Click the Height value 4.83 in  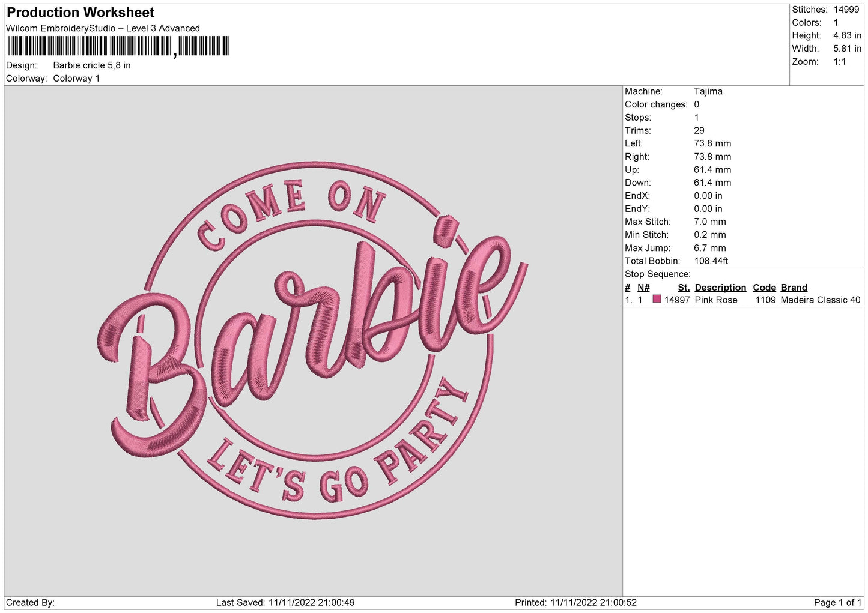(x=847, y=35)
